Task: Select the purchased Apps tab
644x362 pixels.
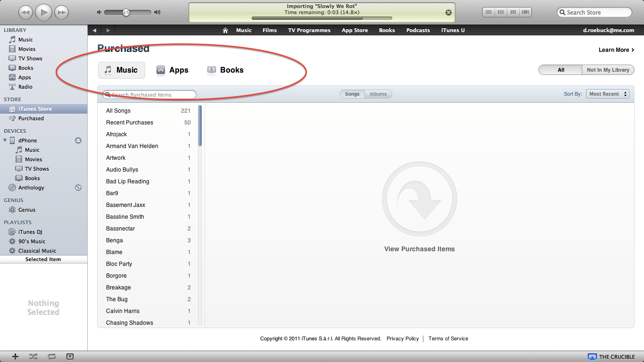Action: coord(173,70)
